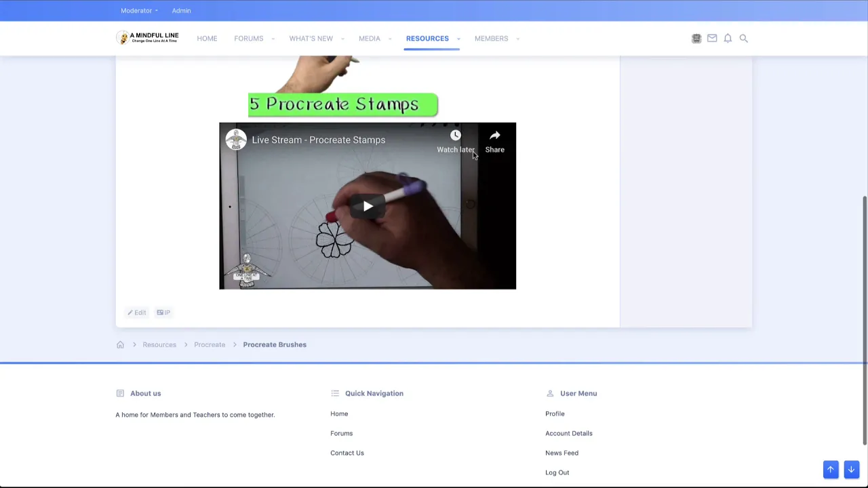868x488 pixels.
Task: Open the bell alerts icon
Action: pyautogui.click(x=728, y=39)
